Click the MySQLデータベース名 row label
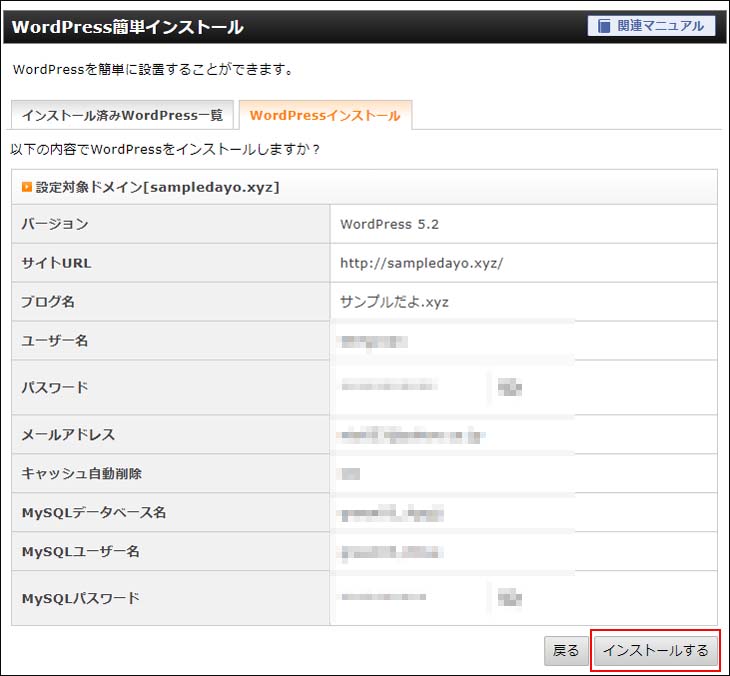The image size is (730, 676). pos(94,513)
